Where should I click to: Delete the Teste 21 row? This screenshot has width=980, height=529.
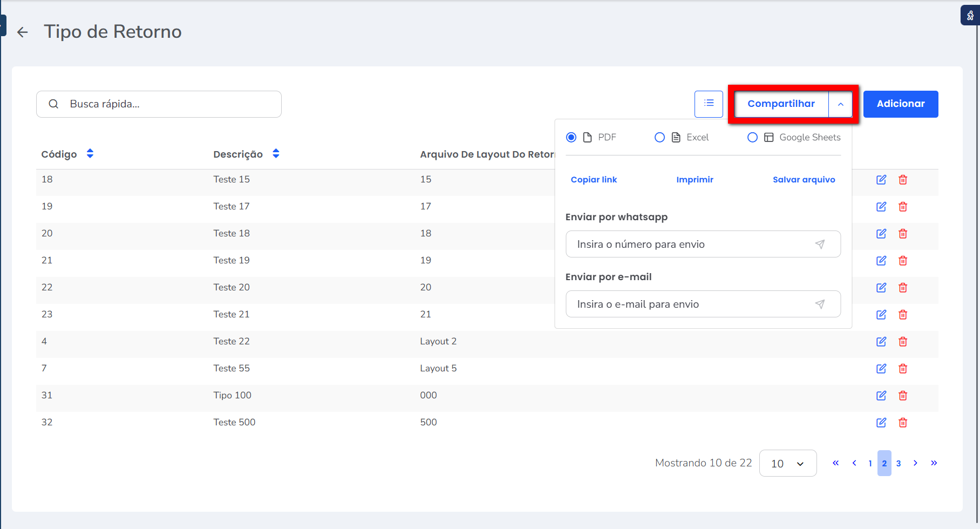click(903, 315)
